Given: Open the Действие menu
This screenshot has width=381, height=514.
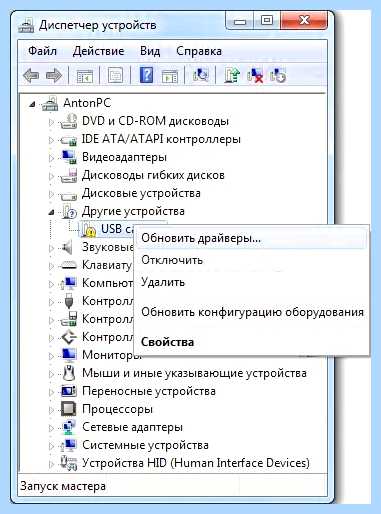Looking at the screenshot, I should pyautogui.click(x=98, y=51).
